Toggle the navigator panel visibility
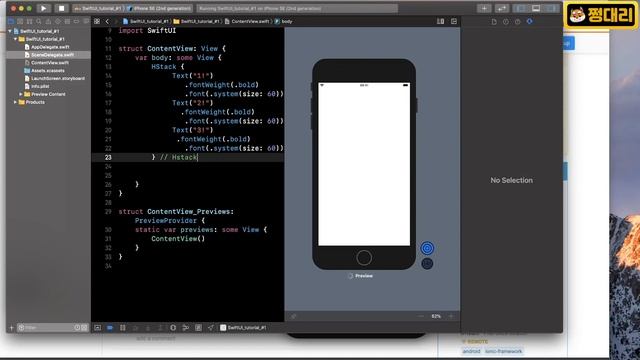Screen dimensions: 640x360 pyautogui.click(x=521, y=8)
